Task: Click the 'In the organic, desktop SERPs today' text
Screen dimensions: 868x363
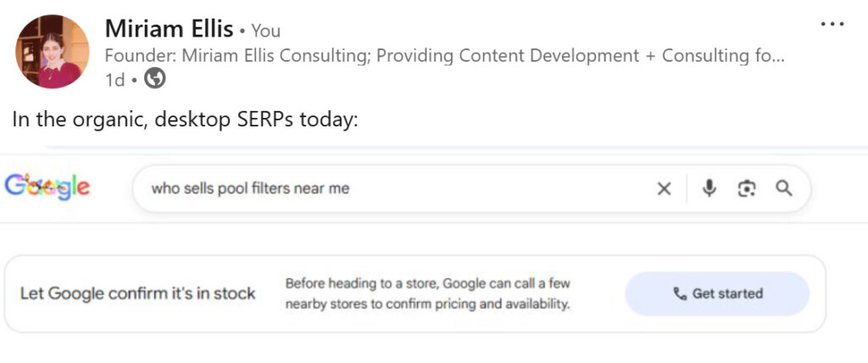Action: pos(186,119)
